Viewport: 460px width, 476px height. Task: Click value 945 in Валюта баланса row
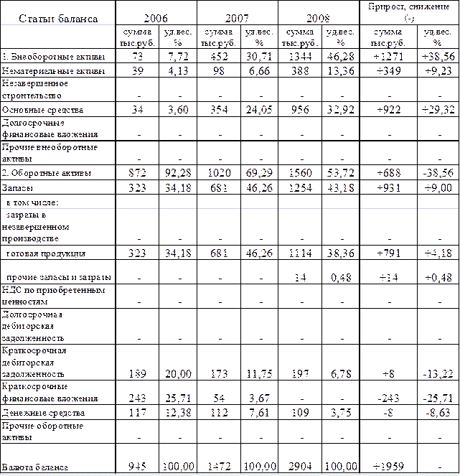[x=137, y=466]
